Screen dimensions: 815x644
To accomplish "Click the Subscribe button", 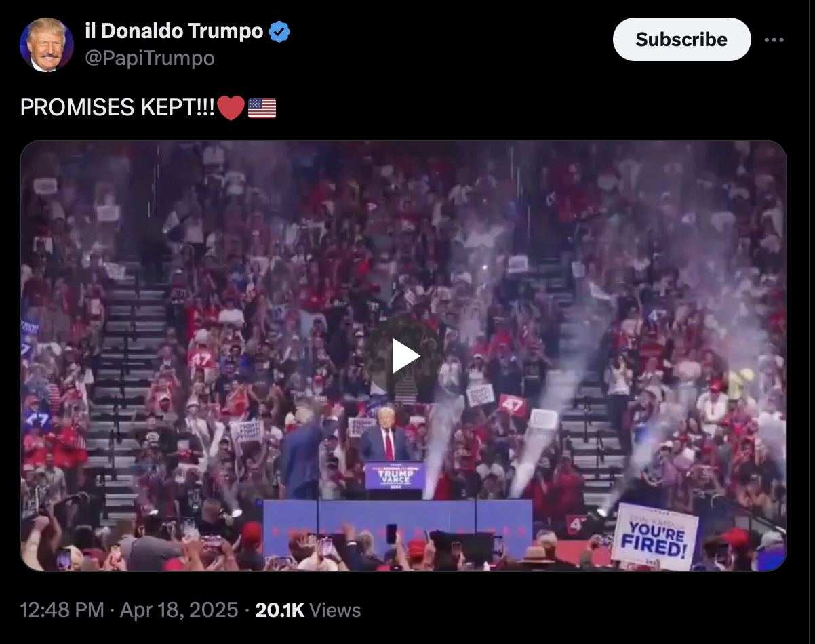I will coord(681,39).
